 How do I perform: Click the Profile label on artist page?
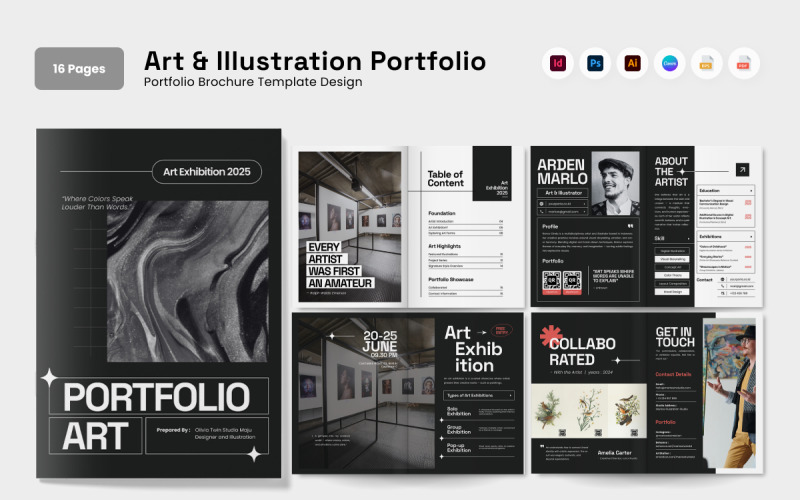550,226
